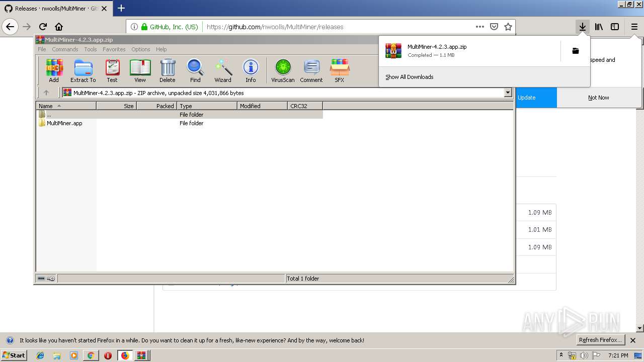644x362 pixels.
Task: Open the Find magnifier tool
Action: tap(195, 70)
